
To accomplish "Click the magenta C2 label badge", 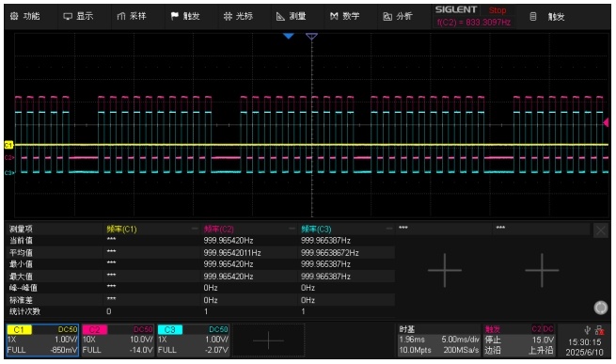I will [x=95, y=330].
